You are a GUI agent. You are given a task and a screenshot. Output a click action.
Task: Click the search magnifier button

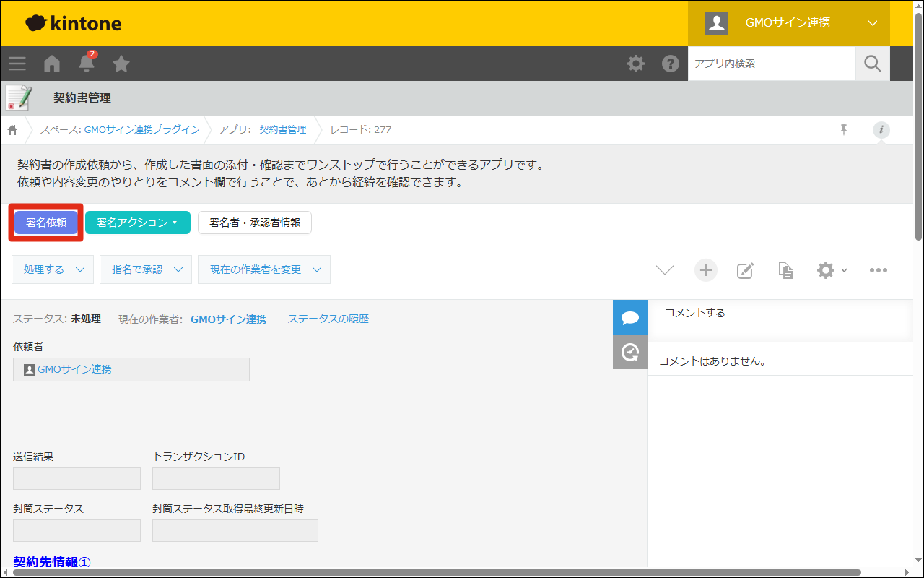point(873,64)
